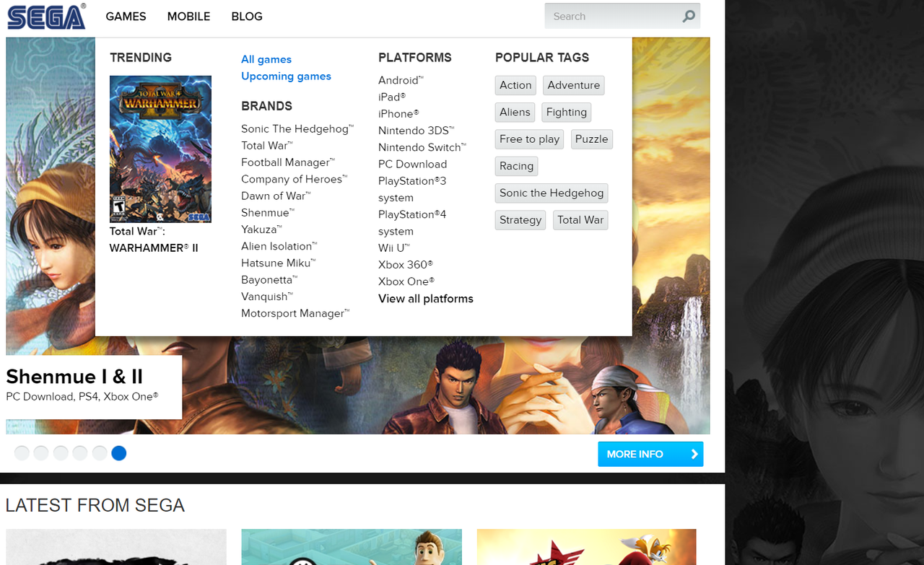Choose PC Download platform

coord(413,164)
